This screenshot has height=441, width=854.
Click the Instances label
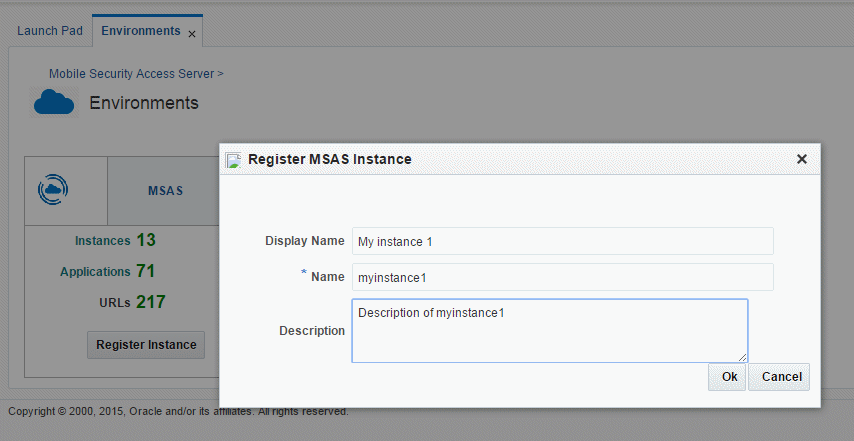[102, 241]
